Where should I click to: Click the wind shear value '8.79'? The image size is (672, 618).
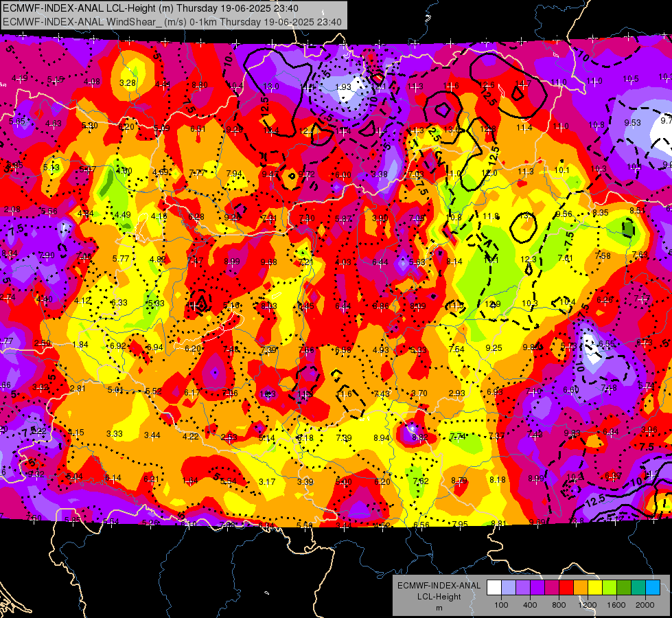pyautogui.click(x=459, y=481)
